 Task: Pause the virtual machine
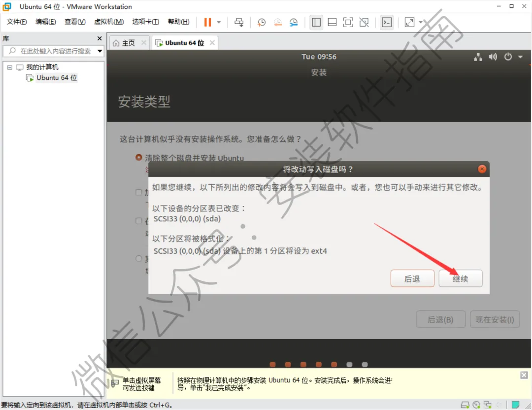click(207, 22)
